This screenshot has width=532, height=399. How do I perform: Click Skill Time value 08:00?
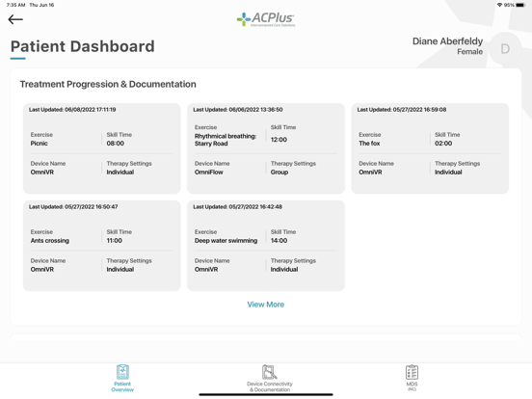[116, 144]
